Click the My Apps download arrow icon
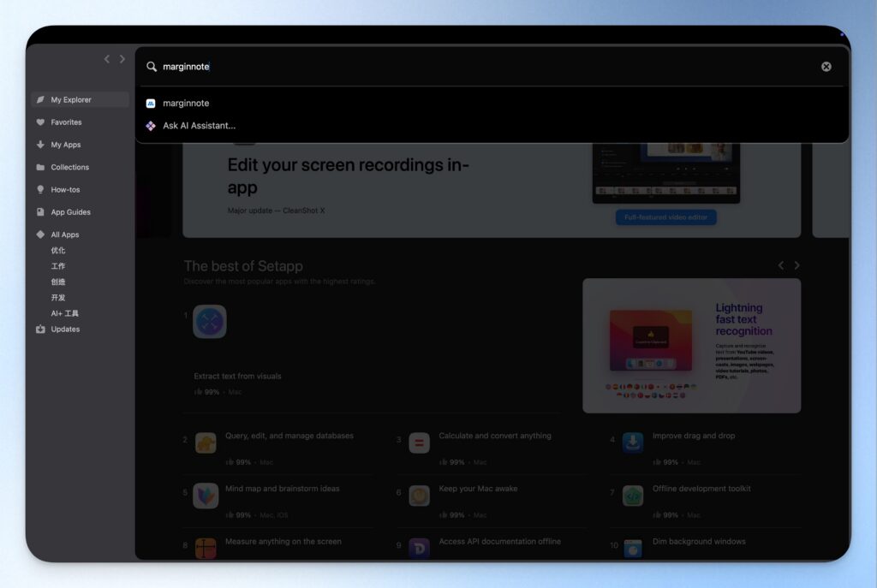Screen dimensions: 877x588 point(40,144)
